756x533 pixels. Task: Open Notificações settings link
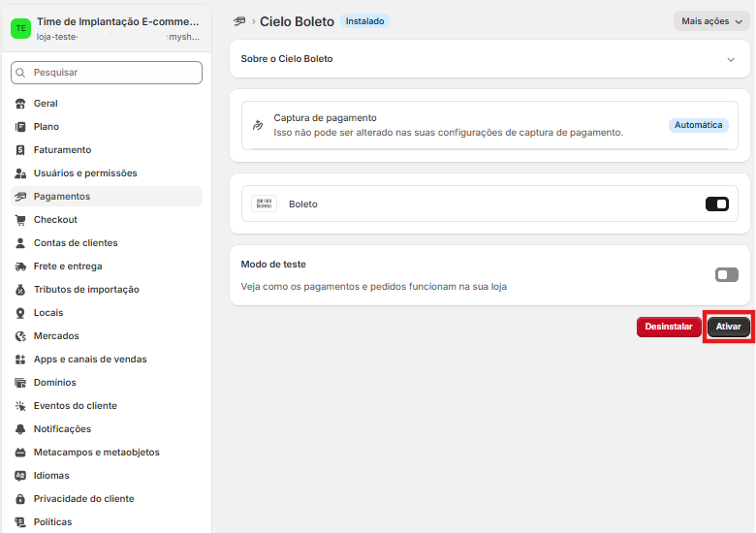point(107,429)
